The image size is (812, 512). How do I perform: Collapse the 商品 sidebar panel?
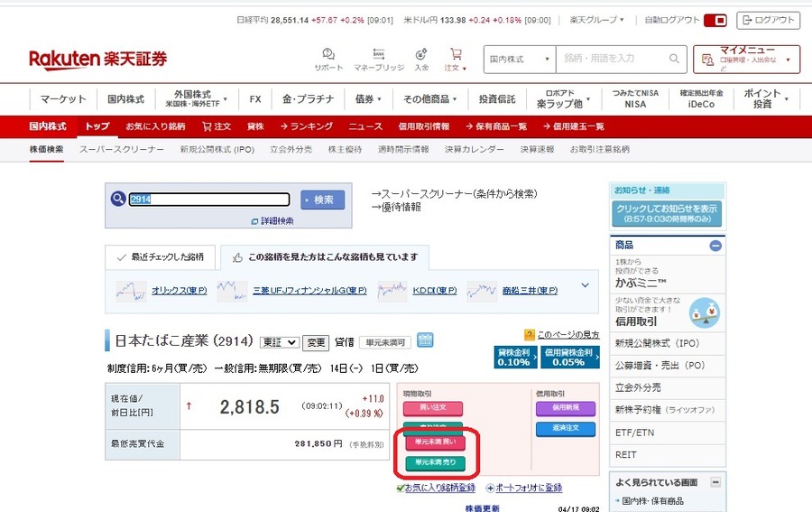point(715,246)
